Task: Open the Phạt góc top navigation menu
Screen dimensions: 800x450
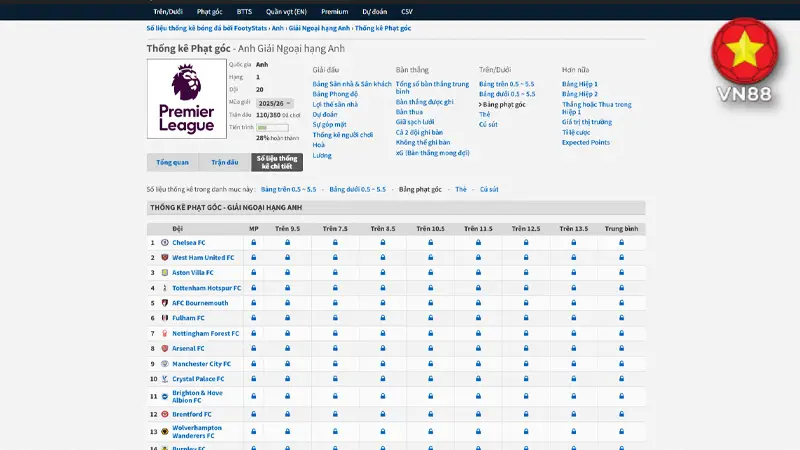Action: pyautogui.click(x=210, y=11)
